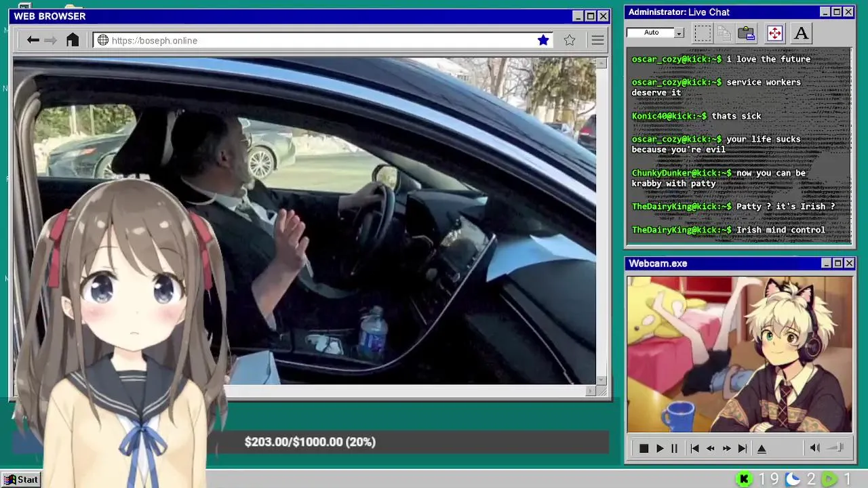Click the webcam video thumbnail
This screenshot has height=488, width=868.
740,354
